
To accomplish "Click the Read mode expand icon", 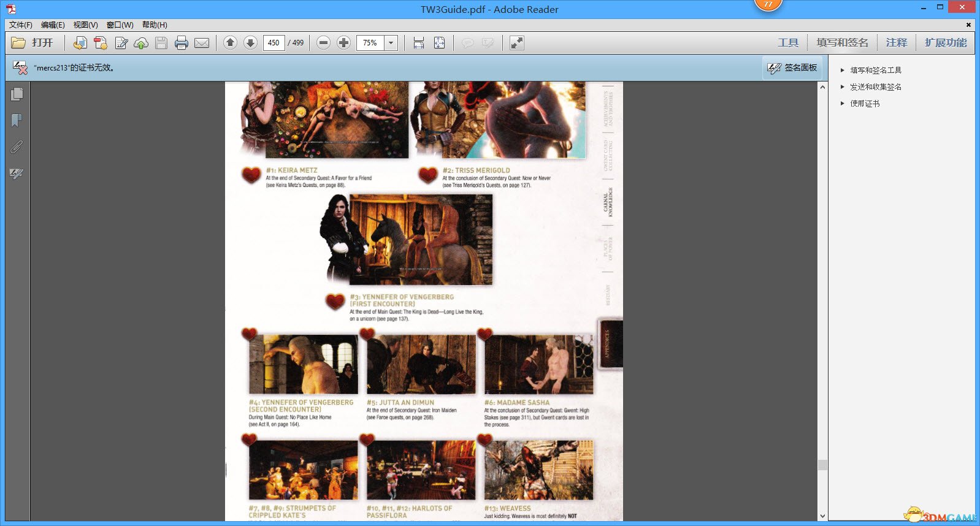I will [x=517, y=43].
